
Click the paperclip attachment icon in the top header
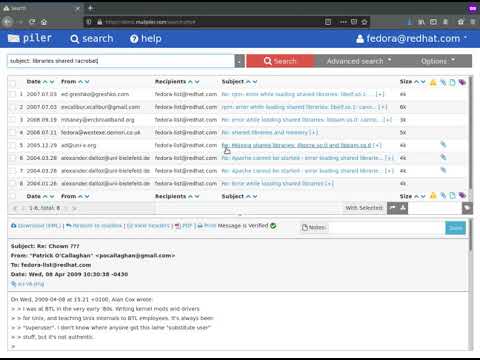pos(443,82)
